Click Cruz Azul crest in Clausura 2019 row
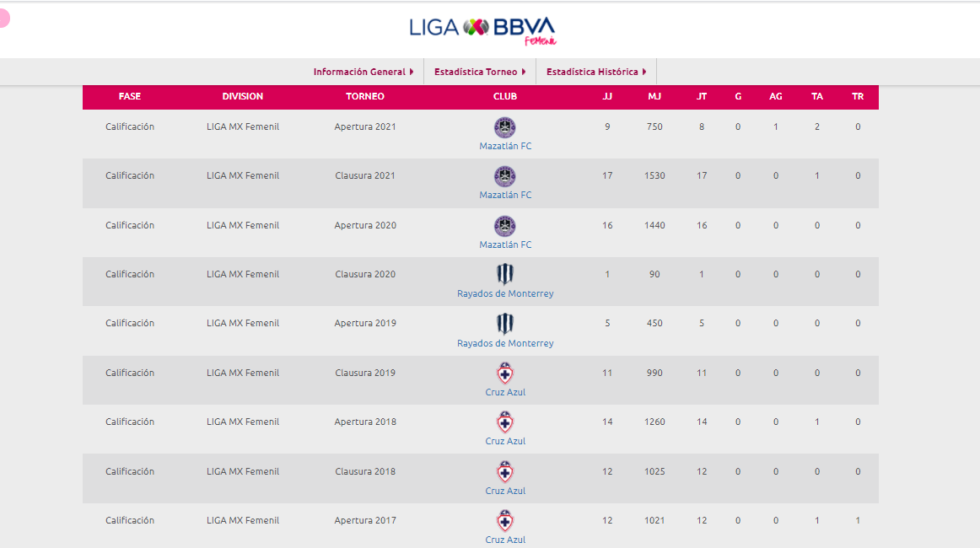This screenshot has width=980, height=548. click(505, 373)
